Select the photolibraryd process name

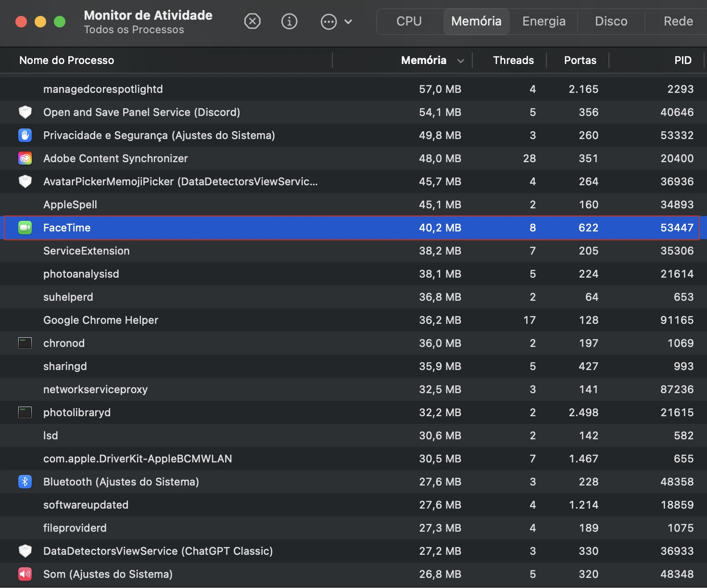(77, 412)
